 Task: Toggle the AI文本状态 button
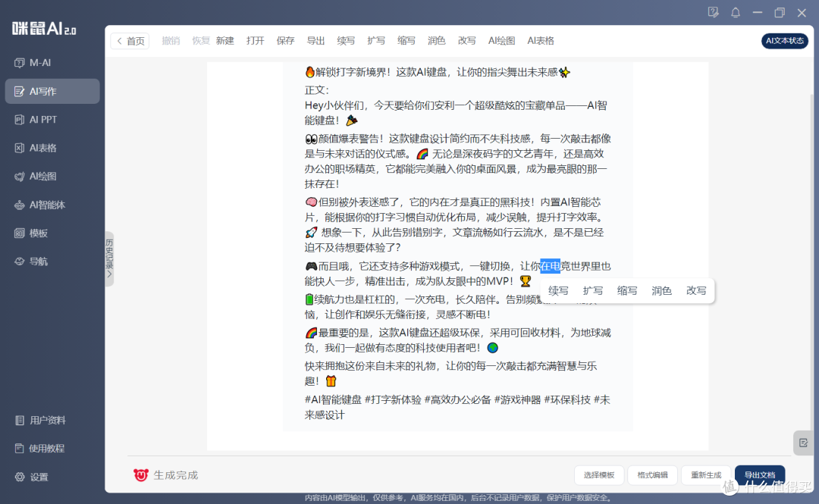click(785, 41)
